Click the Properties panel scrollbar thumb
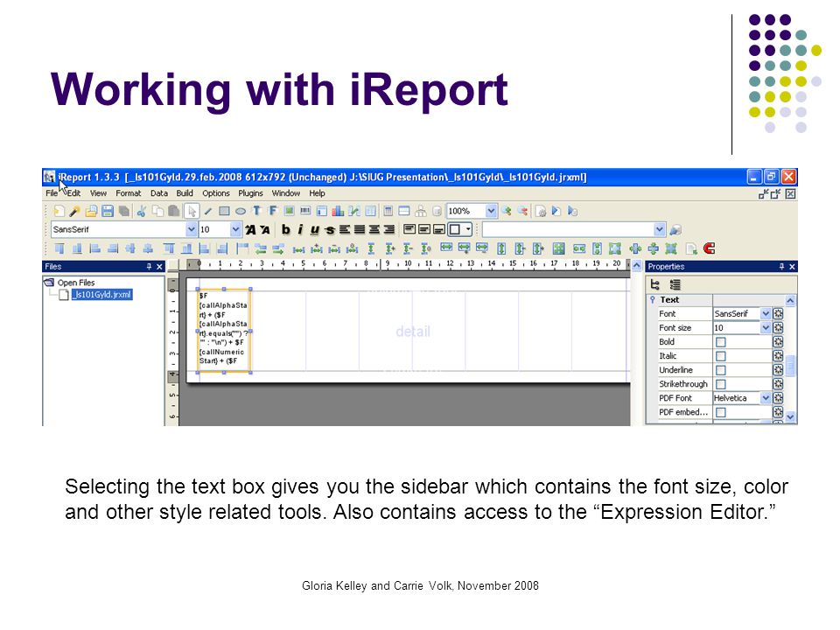 [x=790, y=367]
